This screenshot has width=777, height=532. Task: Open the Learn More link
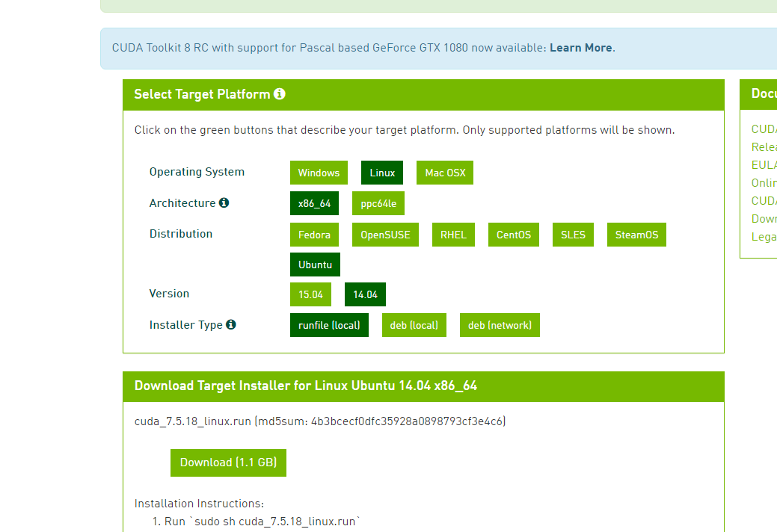tap(581, 48)
